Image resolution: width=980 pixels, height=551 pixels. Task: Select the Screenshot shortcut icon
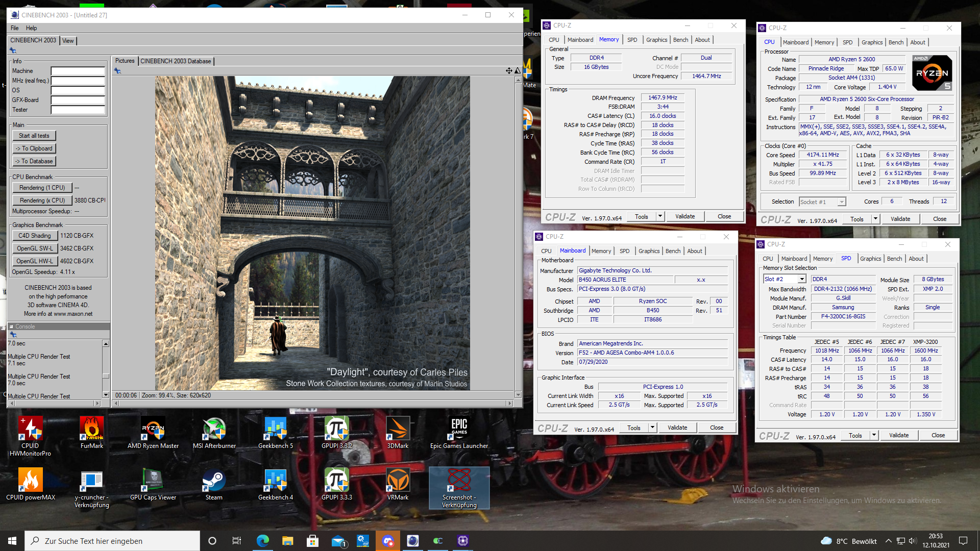pos(459,488)
